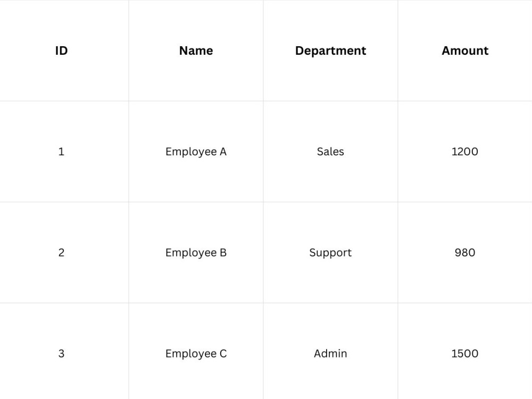This screenshot has width=532, height=399.
Task: Select the Employee C cell
Action: coord(196,351)
